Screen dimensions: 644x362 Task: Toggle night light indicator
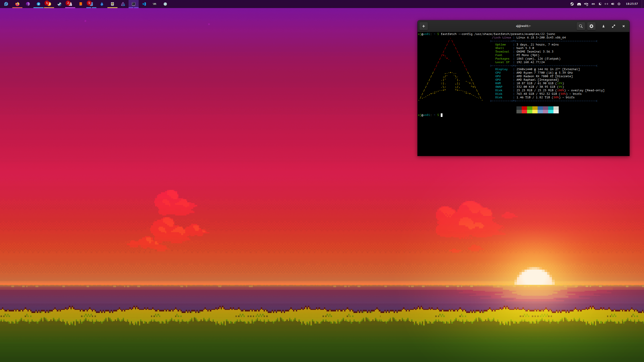[600, 4]
